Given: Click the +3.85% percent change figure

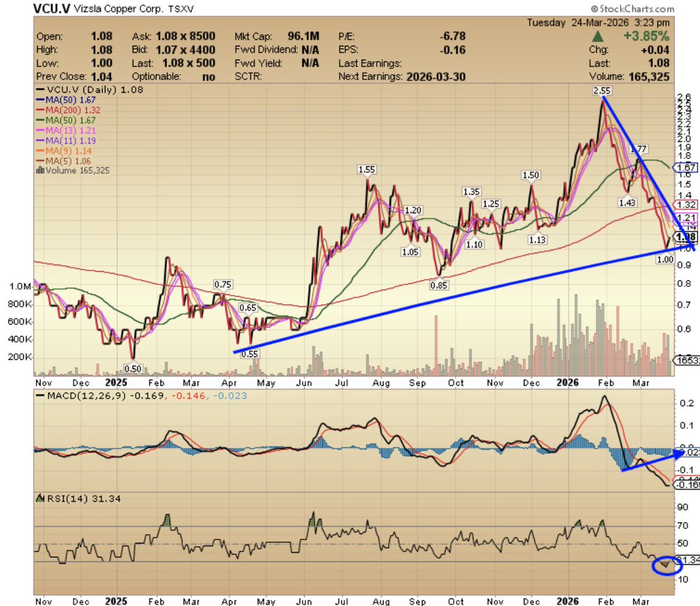Looking at the screenshot, I should point(646,36).
